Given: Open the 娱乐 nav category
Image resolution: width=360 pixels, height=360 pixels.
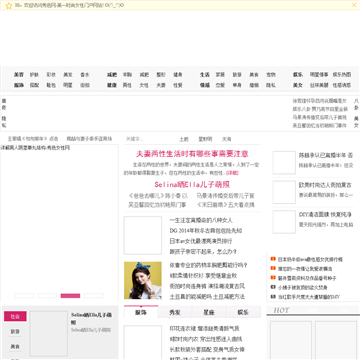Looking at the screenshot, I should click(298, 75).
